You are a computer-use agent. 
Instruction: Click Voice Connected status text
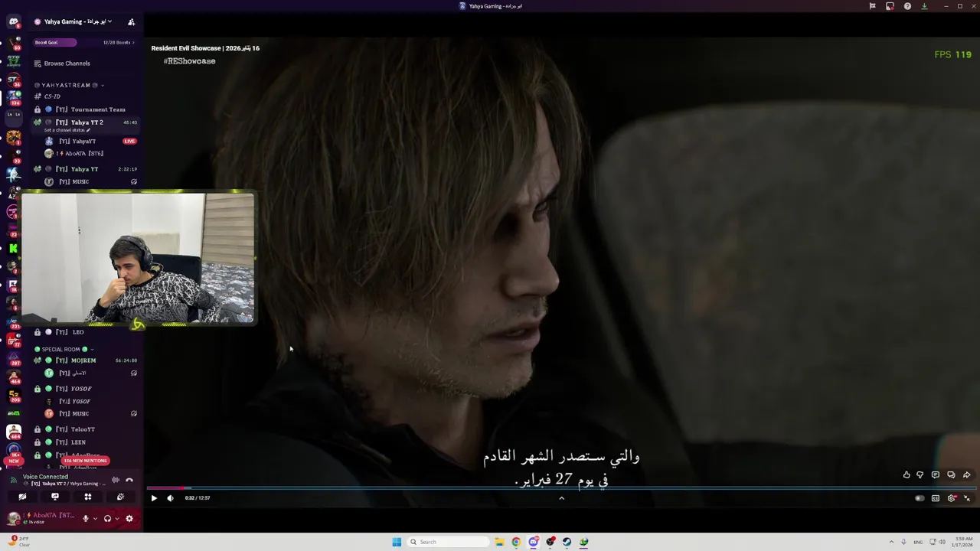tap(45, 477)
